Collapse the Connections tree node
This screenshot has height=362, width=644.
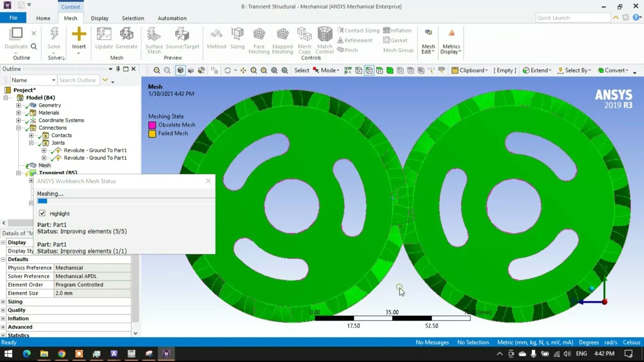click(19, 128)
